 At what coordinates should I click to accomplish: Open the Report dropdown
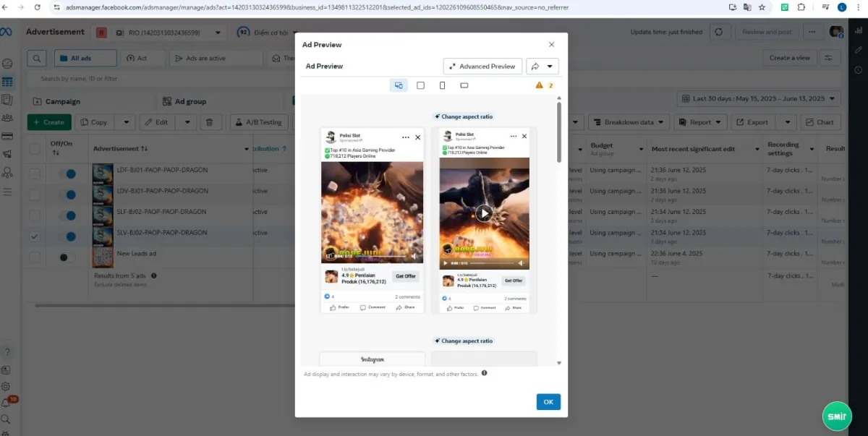[x=700, y=122]
